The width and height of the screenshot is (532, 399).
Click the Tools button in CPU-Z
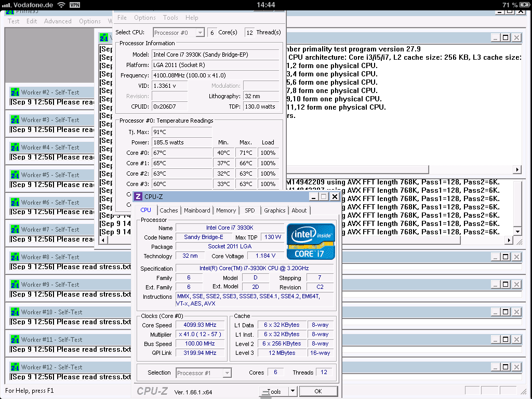273,391
